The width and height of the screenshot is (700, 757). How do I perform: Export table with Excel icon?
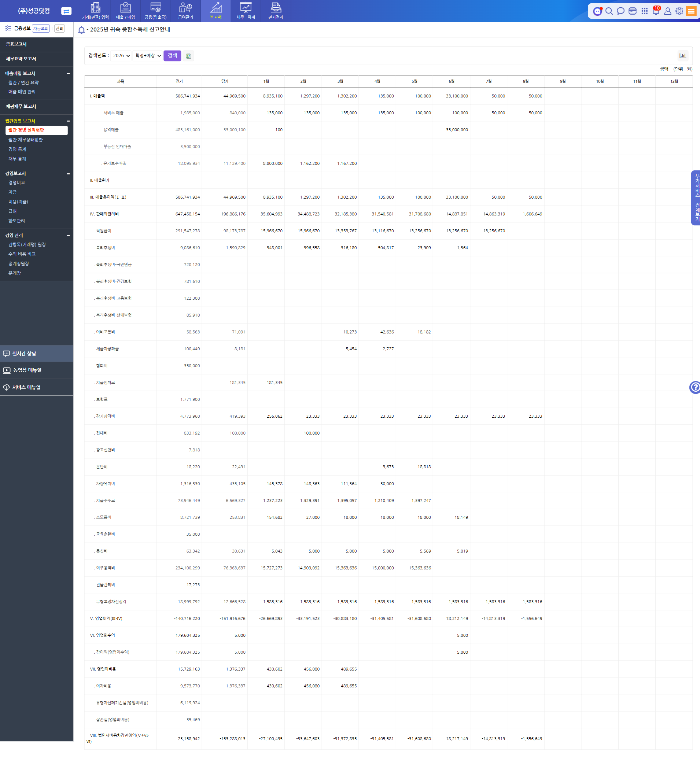(x=188, y=56)
